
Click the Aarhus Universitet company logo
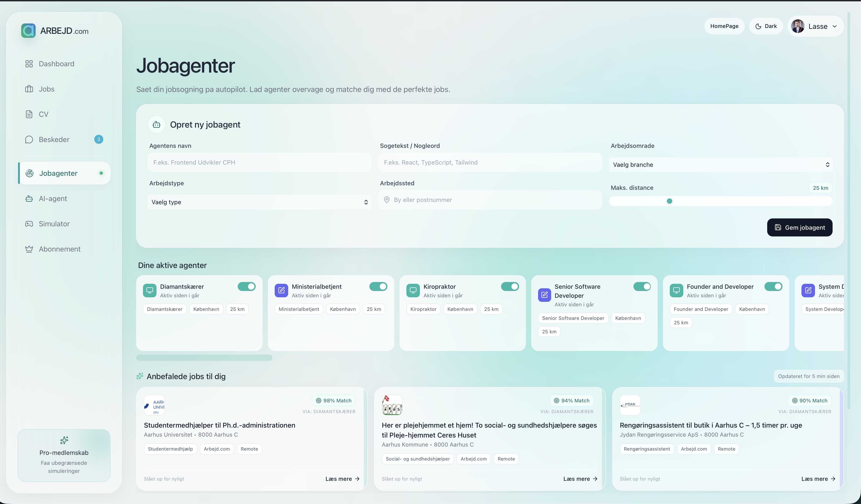point(154,405)
